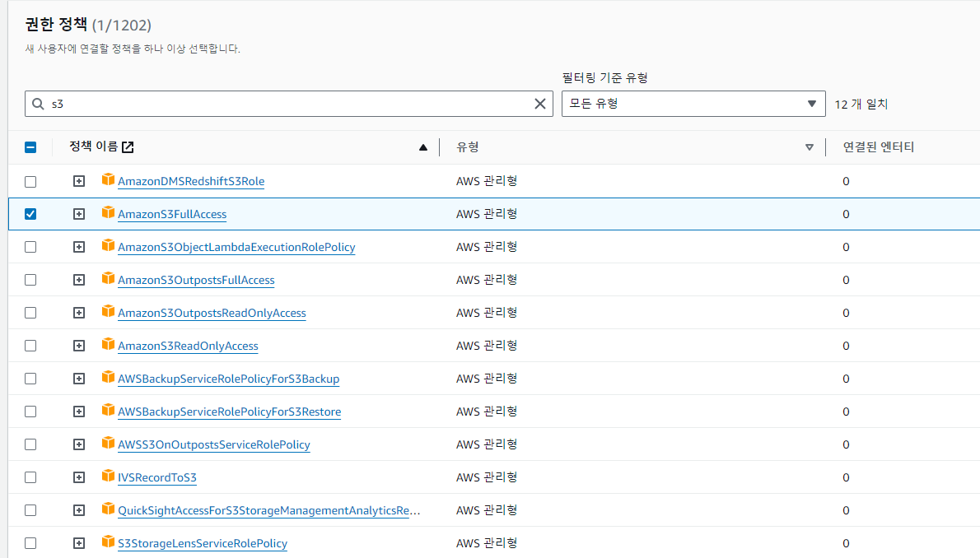Check the S3StorageLensServiceRolePolicy checkbox
The image size is (980, 558).
[x=30, y=543]
